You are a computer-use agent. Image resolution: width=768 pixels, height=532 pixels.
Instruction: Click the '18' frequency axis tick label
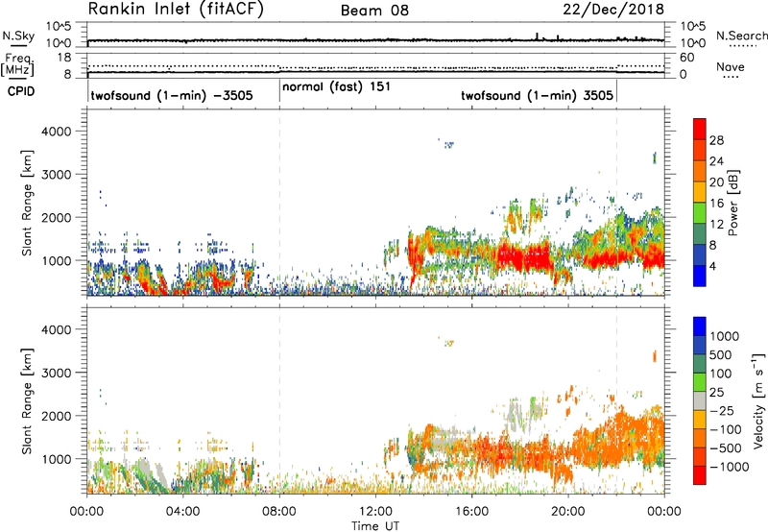(x=64, y=58)
